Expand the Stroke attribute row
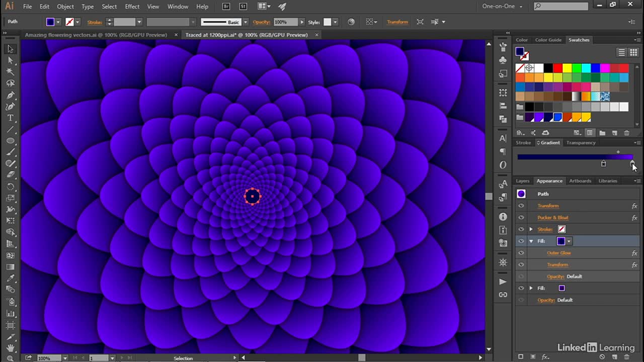This screenshot has width=644, height=362. 531,229
